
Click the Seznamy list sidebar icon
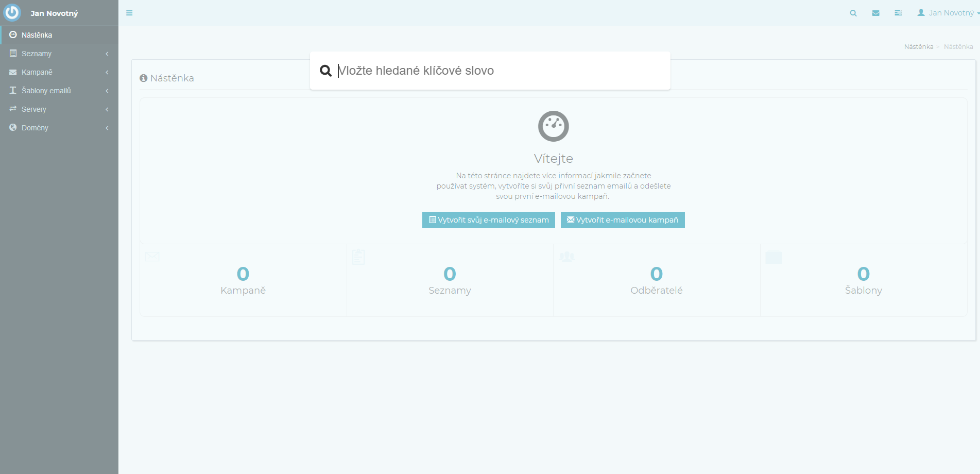point(13,53)
